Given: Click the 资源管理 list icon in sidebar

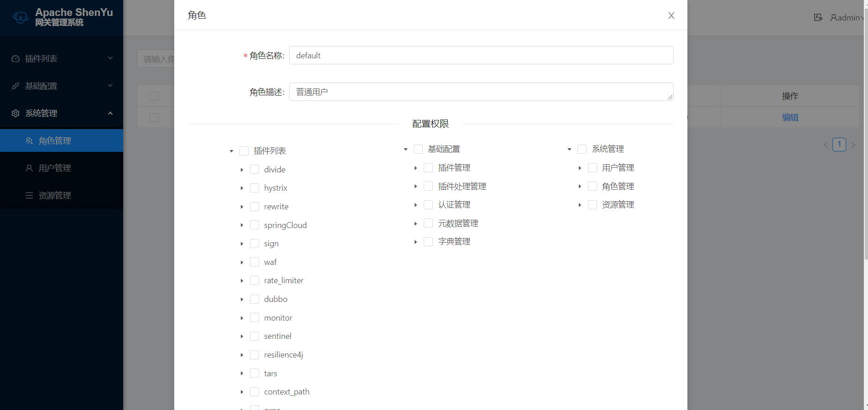Looking at the screenshot, I should 29,196.
